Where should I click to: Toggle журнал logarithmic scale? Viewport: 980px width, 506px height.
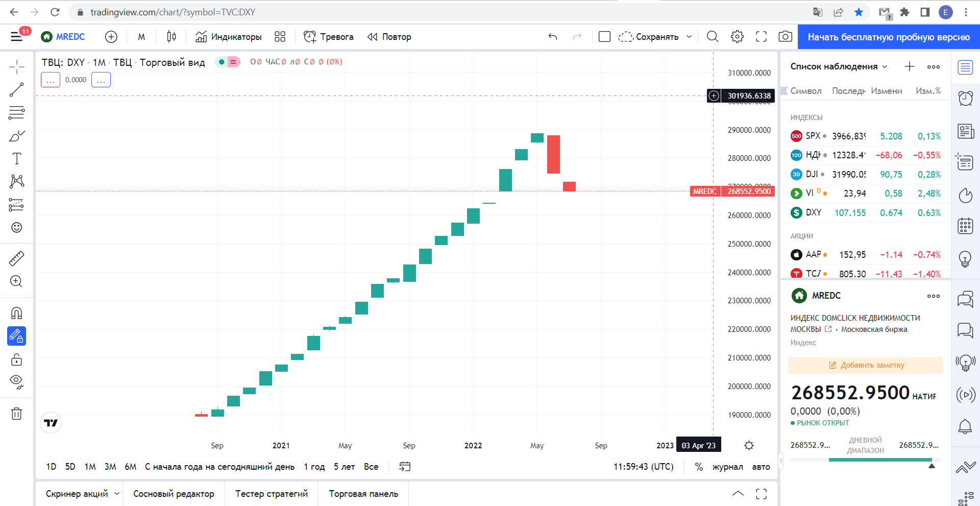tap(727, 467)
